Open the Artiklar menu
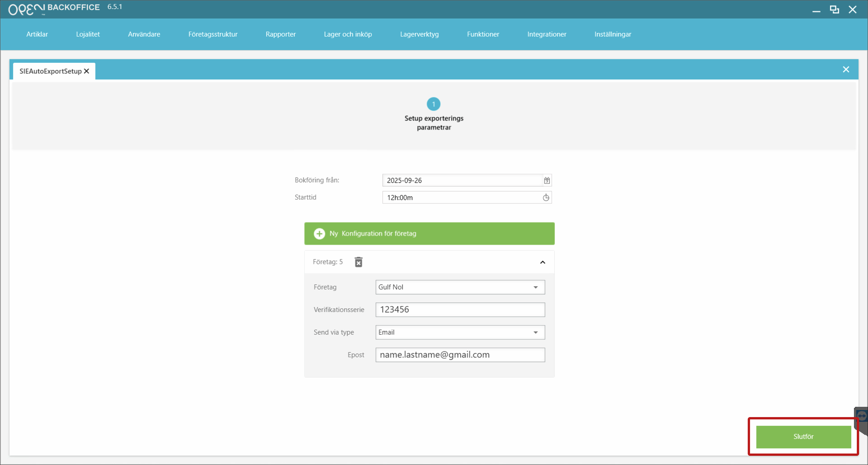868x465 pixels. [37, 34]
